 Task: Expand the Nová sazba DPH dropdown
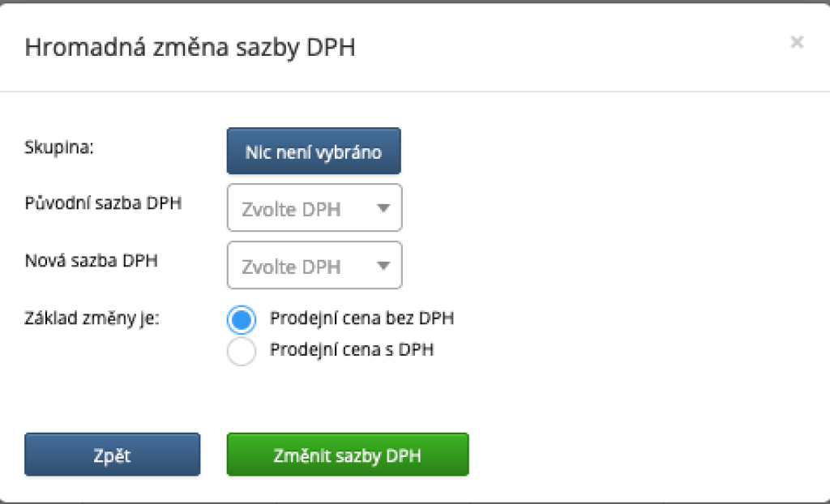314,266
